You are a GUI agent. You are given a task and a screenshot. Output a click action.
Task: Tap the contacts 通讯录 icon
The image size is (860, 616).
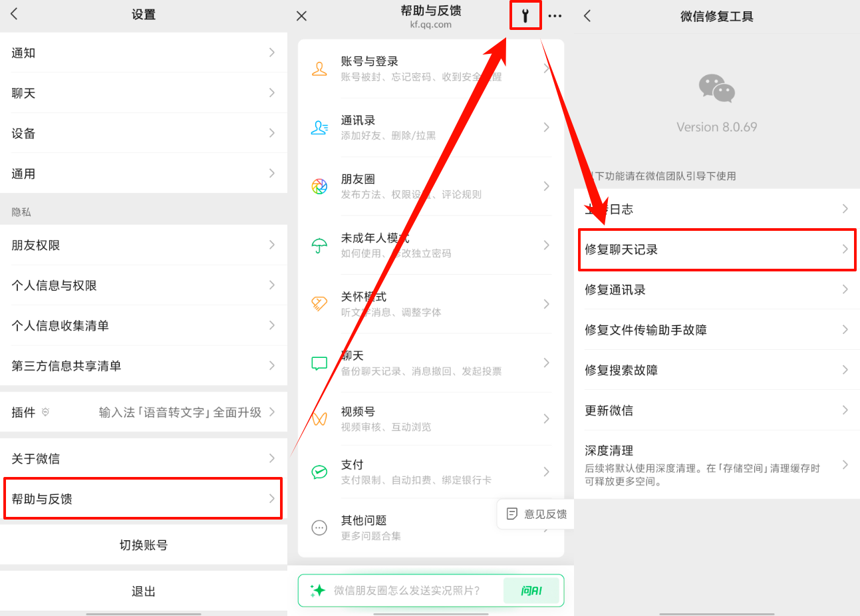tap(319, 128)
